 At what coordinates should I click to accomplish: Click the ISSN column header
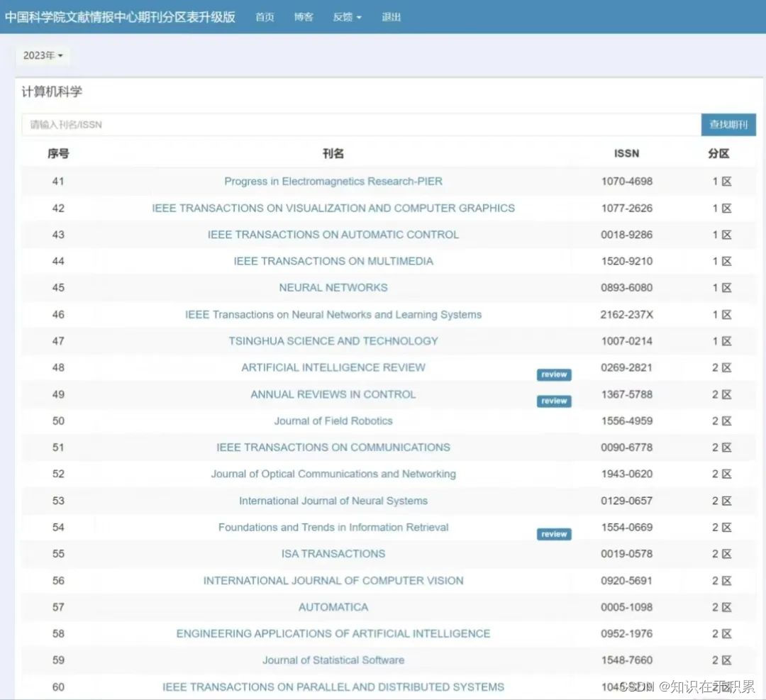click(x=627, y=153)
